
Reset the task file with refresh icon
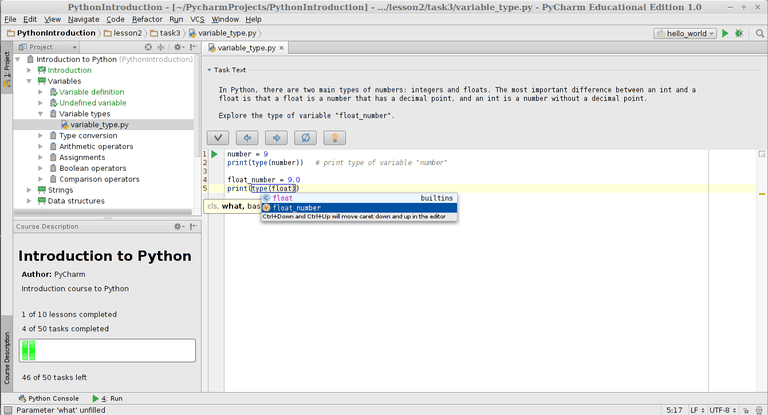(x=305, y=138)
